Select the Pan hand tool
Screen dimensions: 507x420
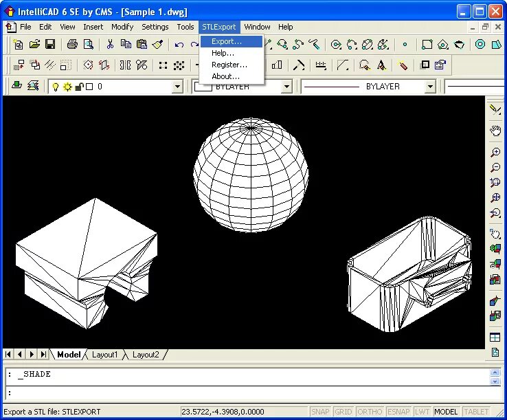point(495,131)
